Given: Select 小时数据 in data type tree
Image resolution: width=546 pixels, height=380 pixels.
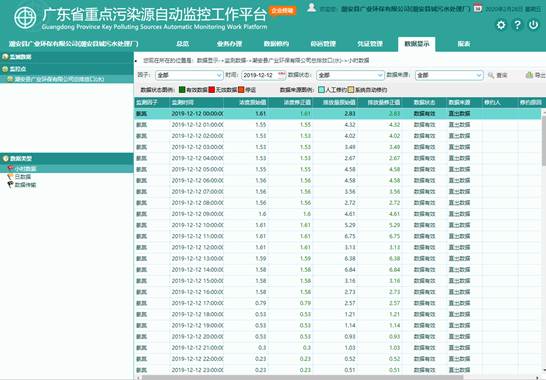Looking at the screenshot, I should [x=25, y=169].
